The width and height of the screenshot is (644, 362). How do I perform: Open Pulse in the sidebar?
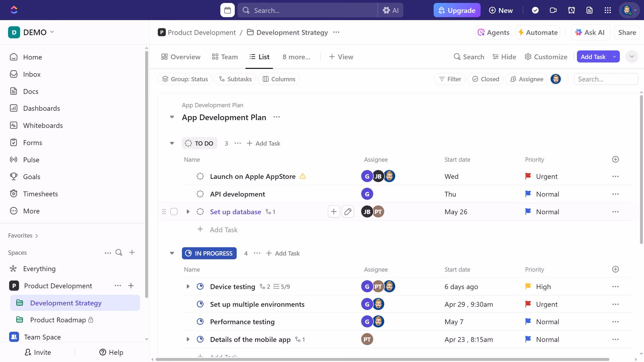(31, 160)
